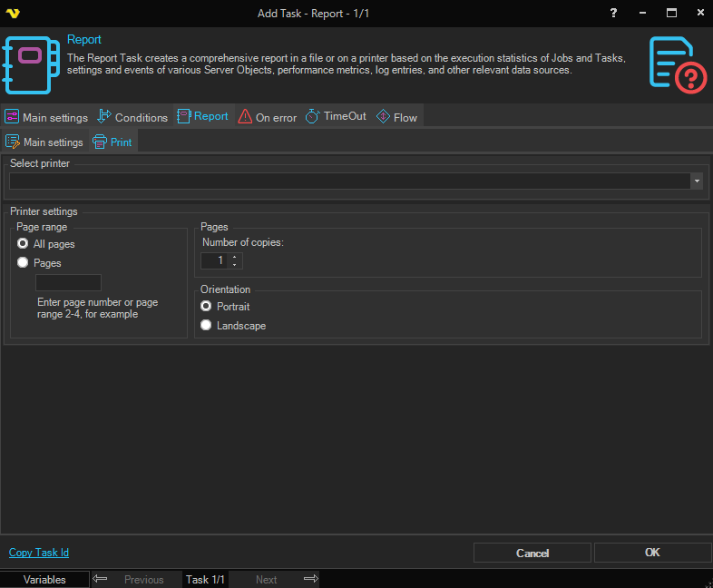Switch to the top-level Main settings tab
Image resolution: width=713 pixels, height=588 pixels.
47,117
